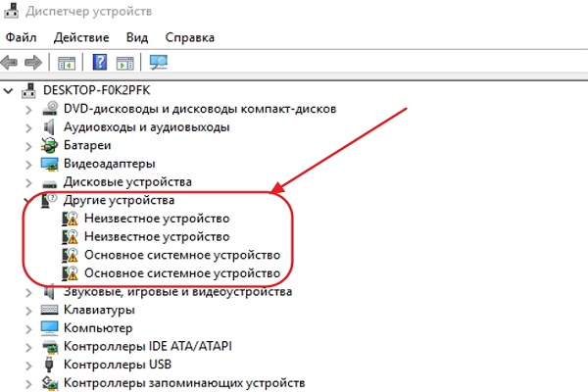Click the first Неизвестное устройство warning icon
Viewport: 588px width, 392px height.
70,219
